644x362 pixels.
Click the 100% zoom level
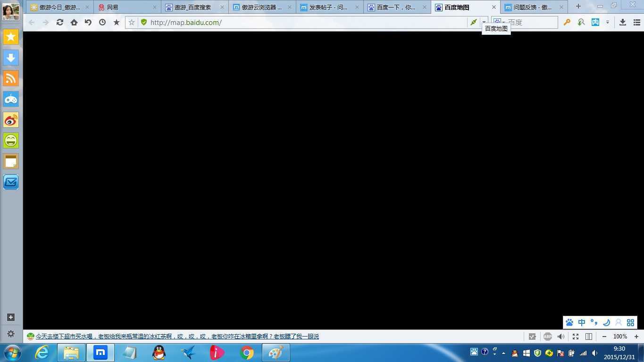620,337
